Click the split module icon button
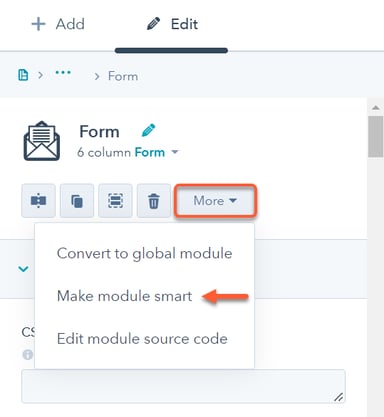Screen dimensions: 384x417 click(x=38, y=201)
